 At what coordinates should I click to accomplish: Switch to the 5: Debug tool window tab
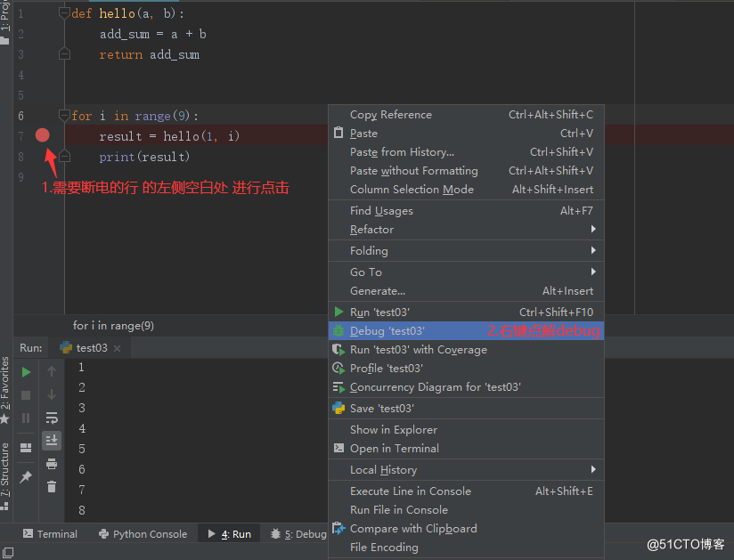pyautogui.click(x=298, y=534)
